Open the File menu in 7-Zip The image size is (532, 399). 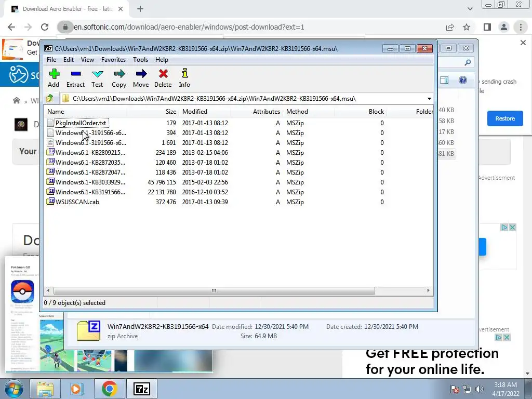click(51, 60)
